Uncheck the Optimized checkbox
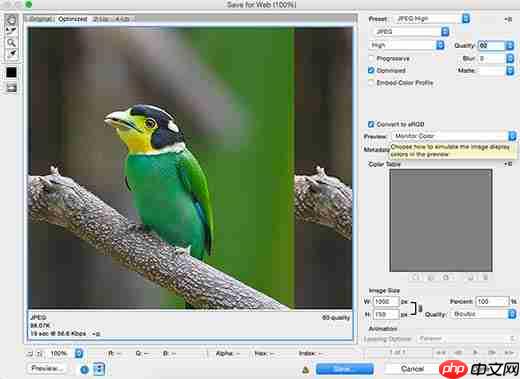This screenshot has height=379, width=520. 371,70
